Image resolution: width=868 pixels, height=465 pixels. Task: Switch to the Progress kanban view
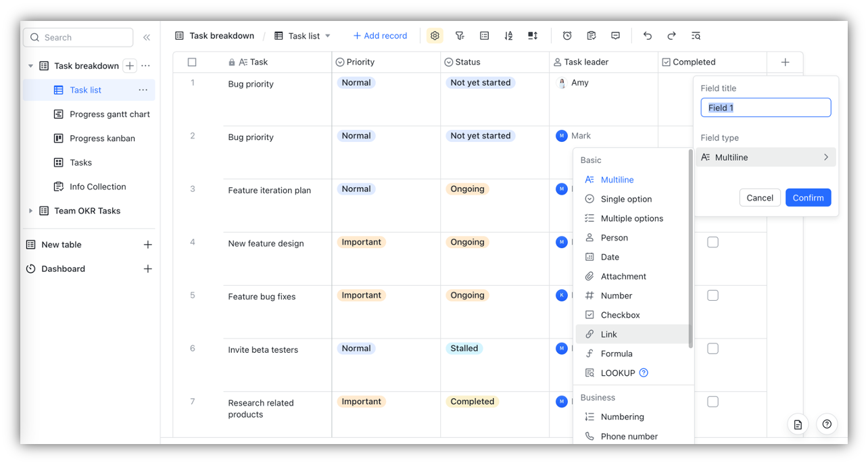[x=101, y=138]
